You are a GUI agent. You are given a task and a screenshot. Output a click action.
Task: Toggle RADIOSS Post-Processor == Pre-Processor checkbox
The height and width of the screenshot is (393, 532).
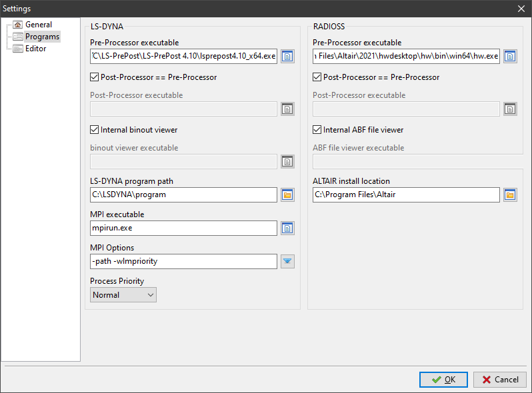pos(317,77)
